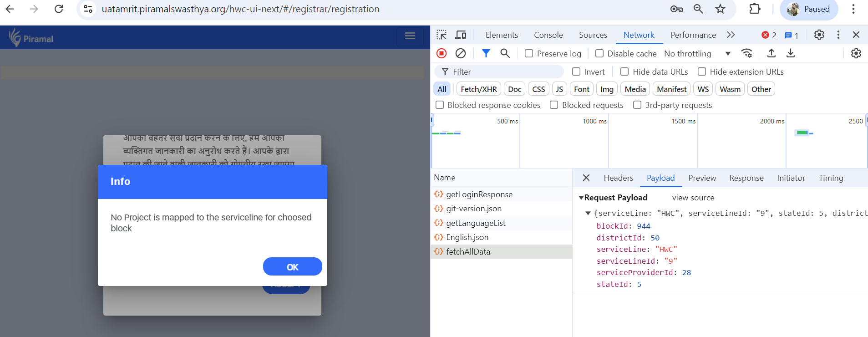
Task: Open network search with magnifier icon
Action: (x=505, y=53)
